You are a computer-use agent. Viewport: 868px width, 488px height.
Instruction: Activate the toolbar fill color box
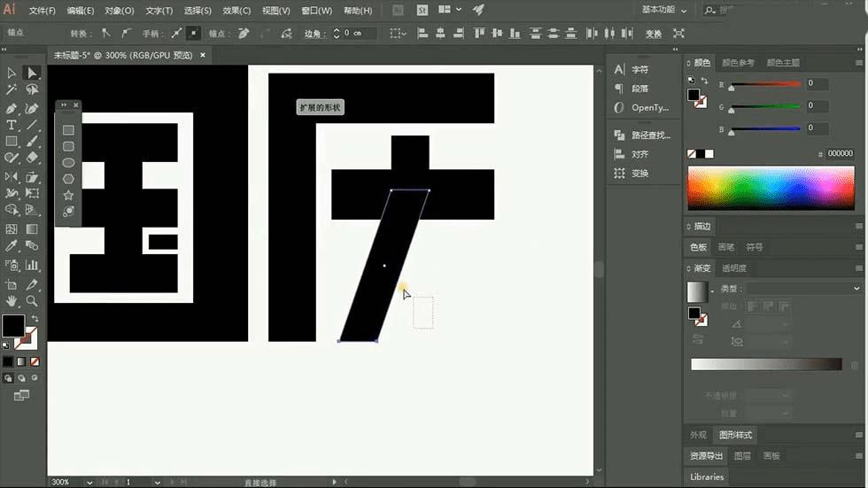[12, 326]
